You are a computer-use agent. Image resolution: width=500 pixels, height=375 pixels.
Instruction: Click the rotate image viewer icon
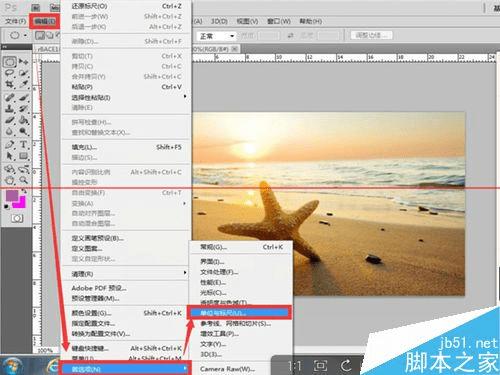coord(346,366)
